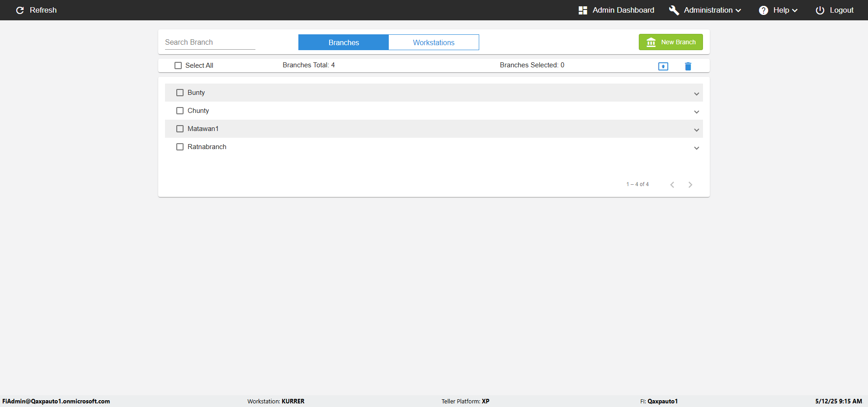Expand the Bunty branch row

coord(697,94)
